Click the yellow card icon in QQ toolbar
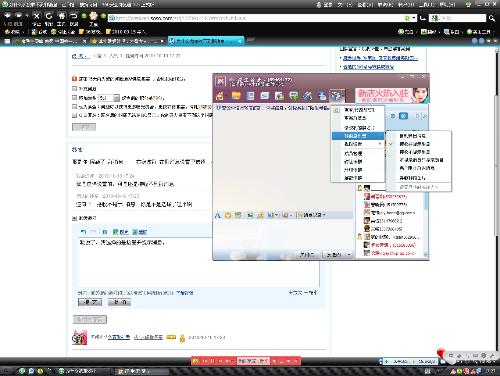500x376 pixels. pos(236,96)
